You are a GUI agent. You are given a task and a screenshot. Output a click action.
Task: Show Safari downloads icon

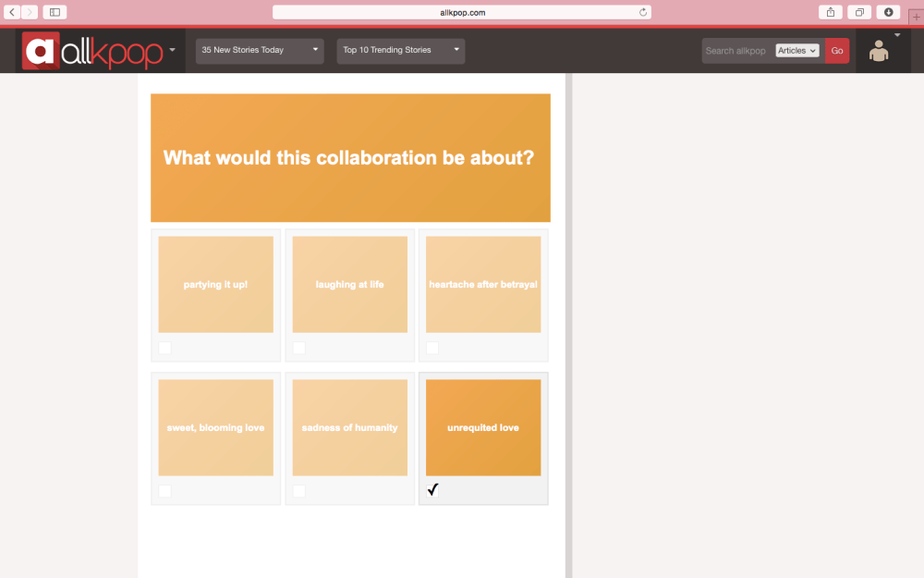click(888, 12)
